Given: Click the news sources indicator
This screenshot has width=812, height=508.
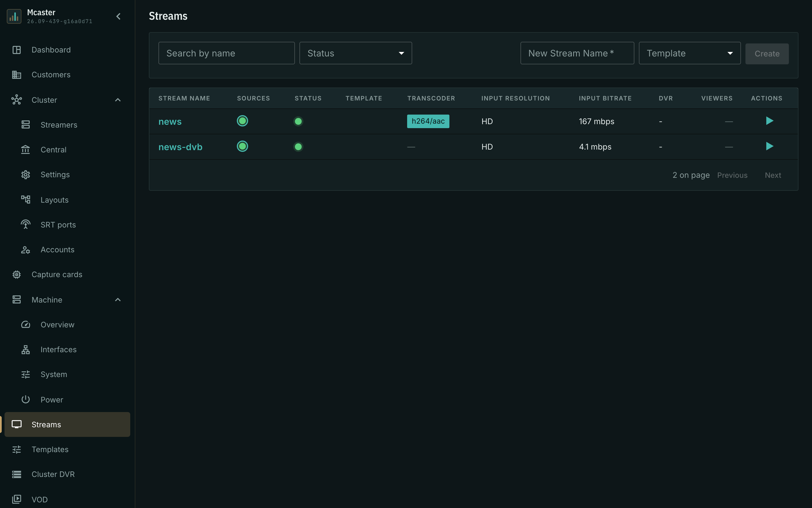Looking at the screenshot, I should pos(242,121).
